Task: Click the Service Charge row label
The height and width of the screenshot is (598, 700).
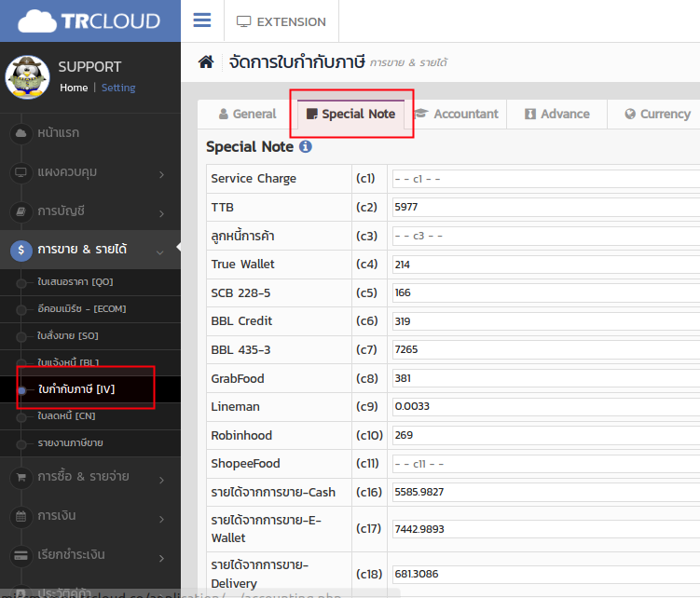Action: coord(254,179)
